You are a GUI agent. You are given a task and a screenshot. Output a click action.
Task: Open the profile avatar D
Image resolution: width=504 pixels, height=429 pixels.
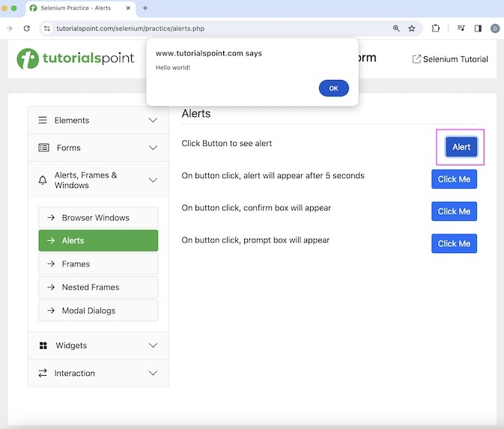point(495,28)
